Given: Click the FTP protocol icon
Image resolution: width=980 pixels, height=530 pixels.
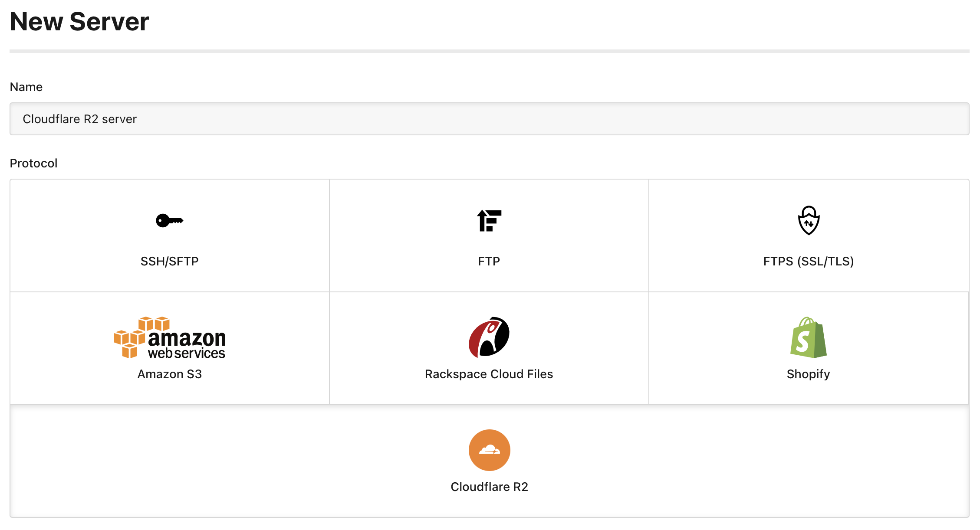Looking at the screenshot, I should click(x=489, y=220).
